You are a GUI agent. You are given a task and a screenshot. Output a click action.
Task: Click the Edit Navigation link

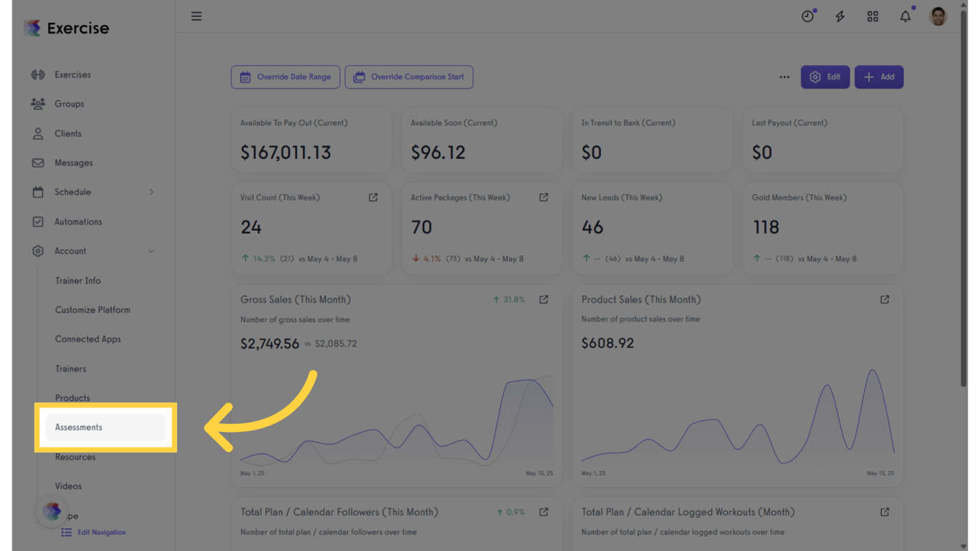[94, 532]
